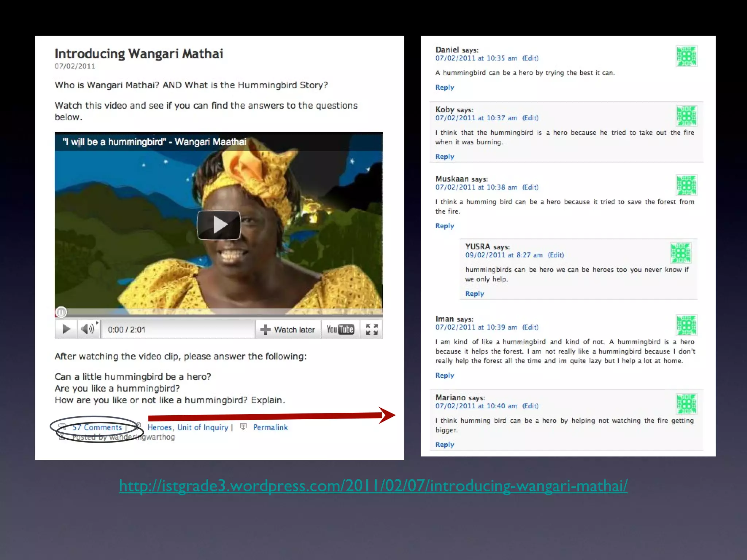
Task: Click Iman's green avatar icon
Action: pos(686,325)
